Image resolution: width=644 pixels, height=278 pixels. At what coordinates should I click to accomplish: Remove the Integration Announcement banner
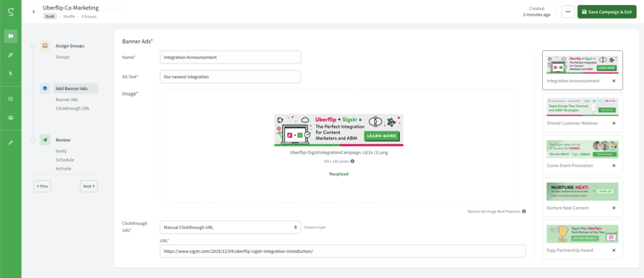tap(614, 81)
